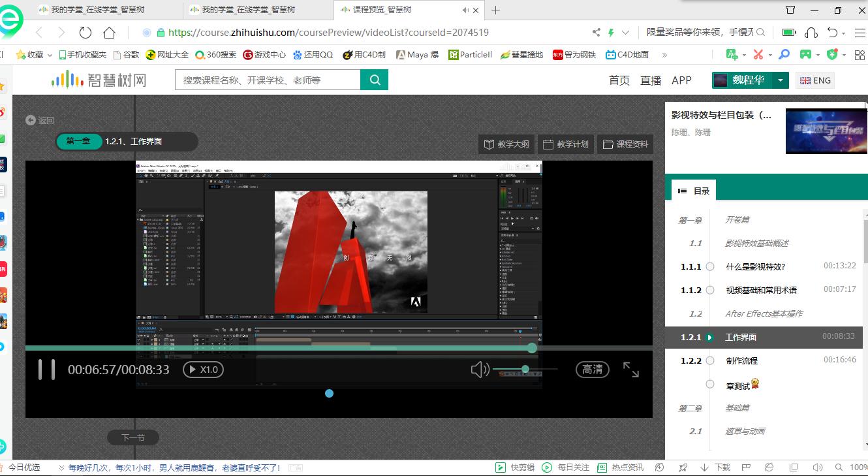Expand the 魏程华 user account dropdown

pyautogui.click(x=780, y=80)
